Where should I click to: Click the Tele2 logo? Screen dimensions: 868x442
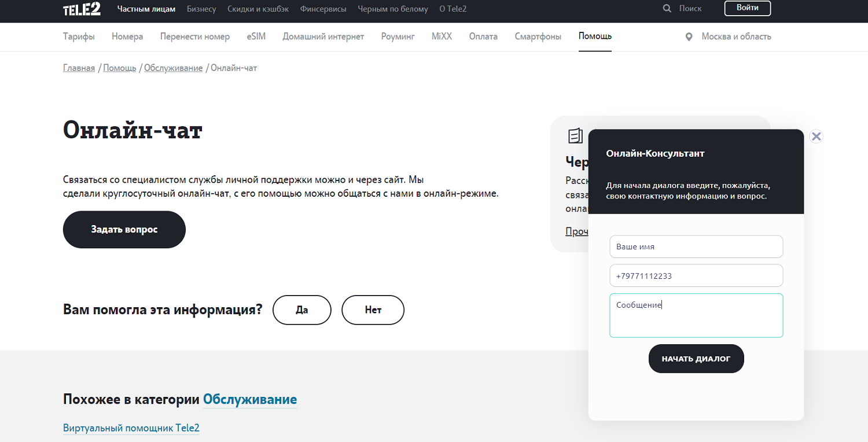point(82,8)
